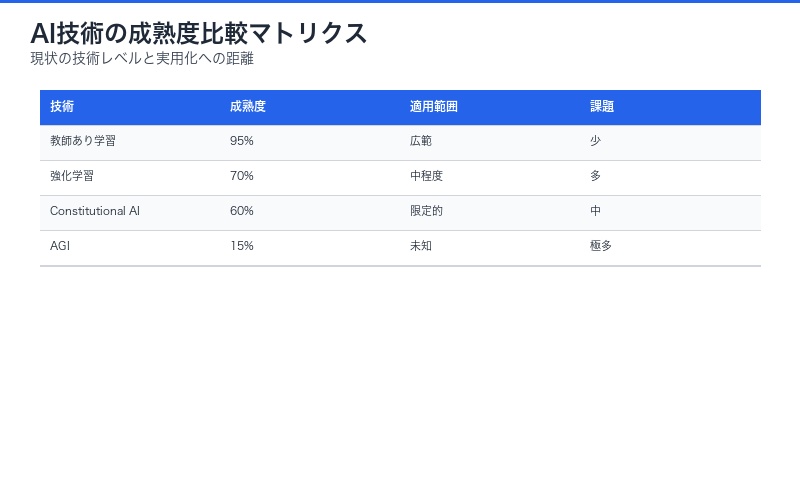Viewport: 800px width, 500px height.
Task: Click the 60% maturity cell
Action: (242, 211)
